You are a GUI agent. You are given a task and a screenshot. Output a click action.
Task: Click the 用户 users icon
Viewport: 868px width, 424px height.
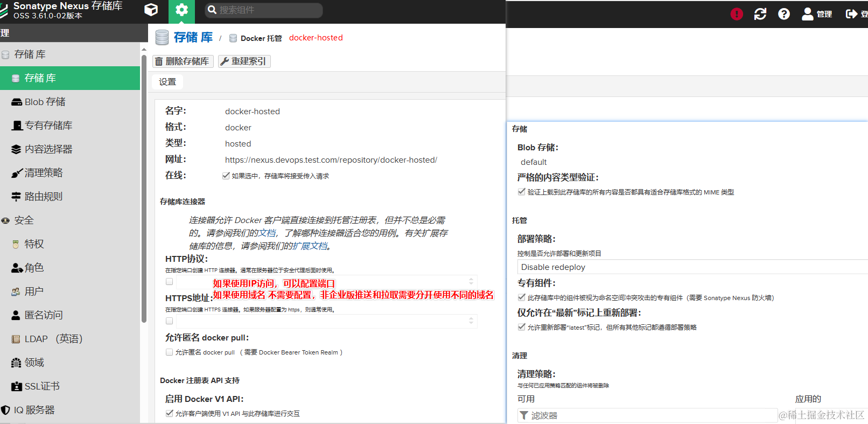[x=16, y=291]
